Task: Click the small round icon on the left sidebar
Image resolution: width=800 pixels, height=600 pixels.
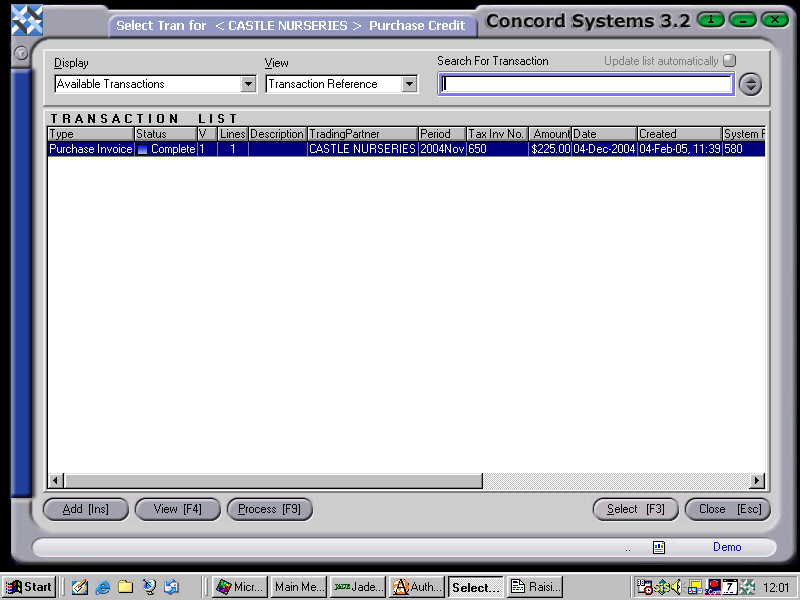Action: tap(21, 54)
